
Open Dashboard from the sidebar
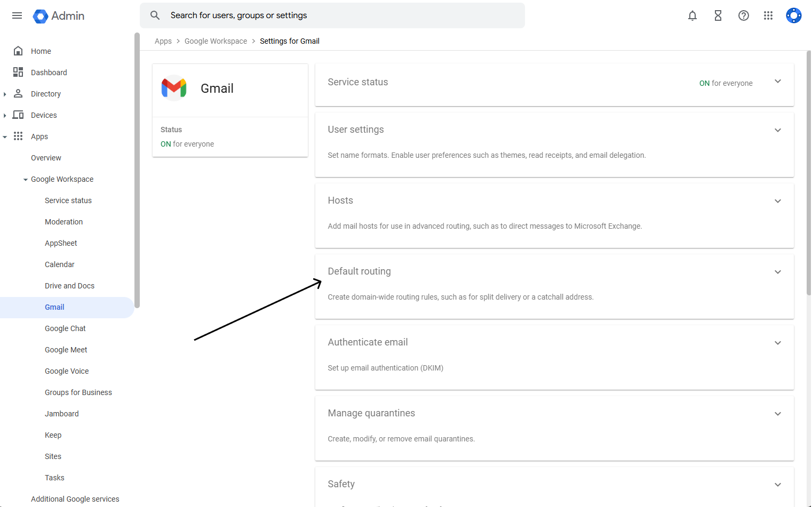49,73
